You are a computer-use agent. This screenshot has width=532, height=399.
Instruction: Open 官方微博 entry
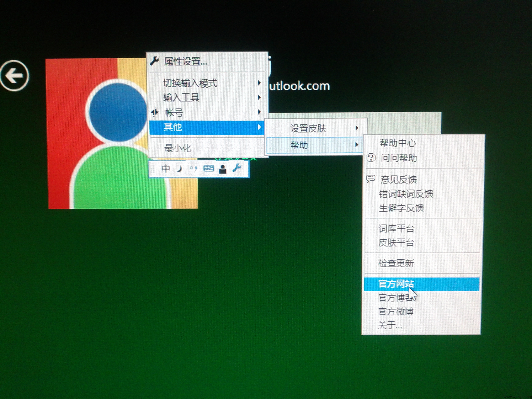(422, 312)
